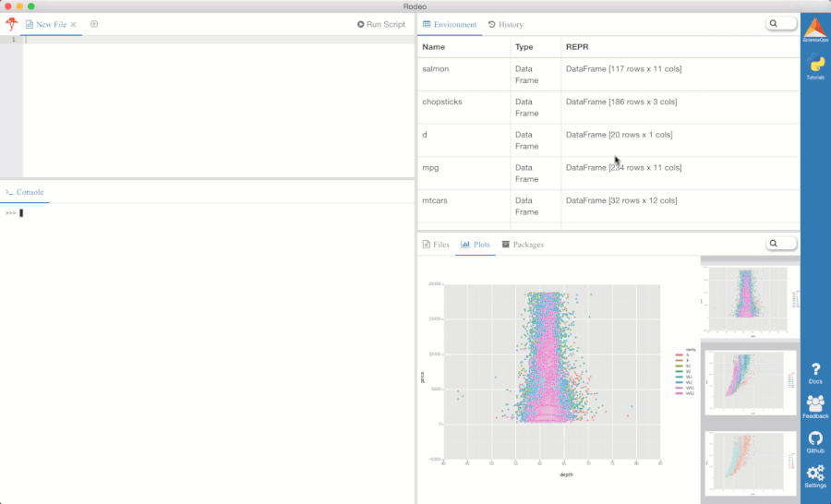The width and height of the screenshot is (831, 504).
Task: Select the third orange plot thumbnail
Action: [751, 463]
